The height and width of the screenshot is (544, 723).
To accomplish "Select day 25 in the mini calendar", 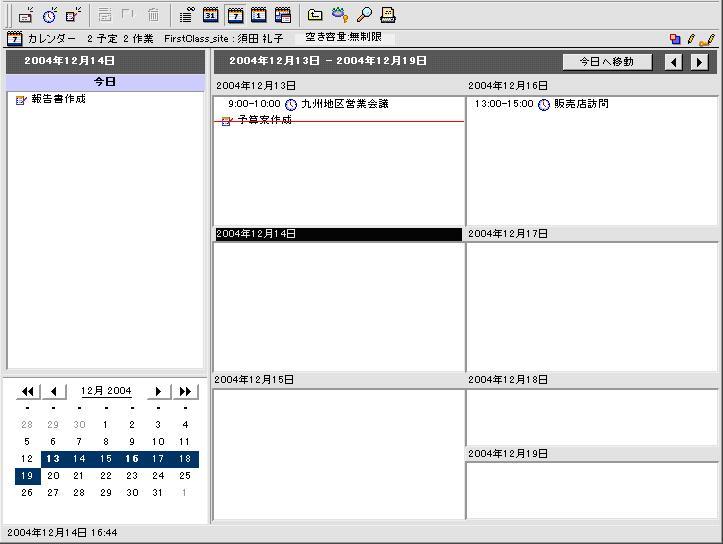I will pos(184,476).
